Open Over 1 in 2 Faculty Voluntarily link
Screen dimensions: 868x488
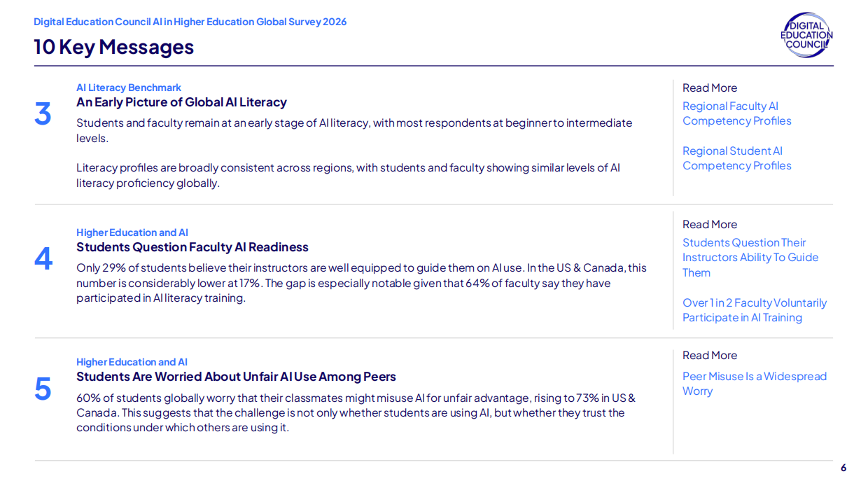[x=755, y=310]
